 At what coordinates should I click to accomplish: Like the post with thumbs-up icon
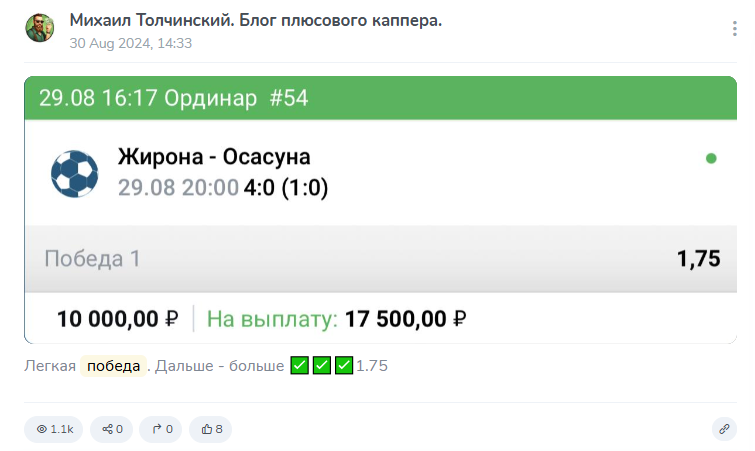pos(211,429)
